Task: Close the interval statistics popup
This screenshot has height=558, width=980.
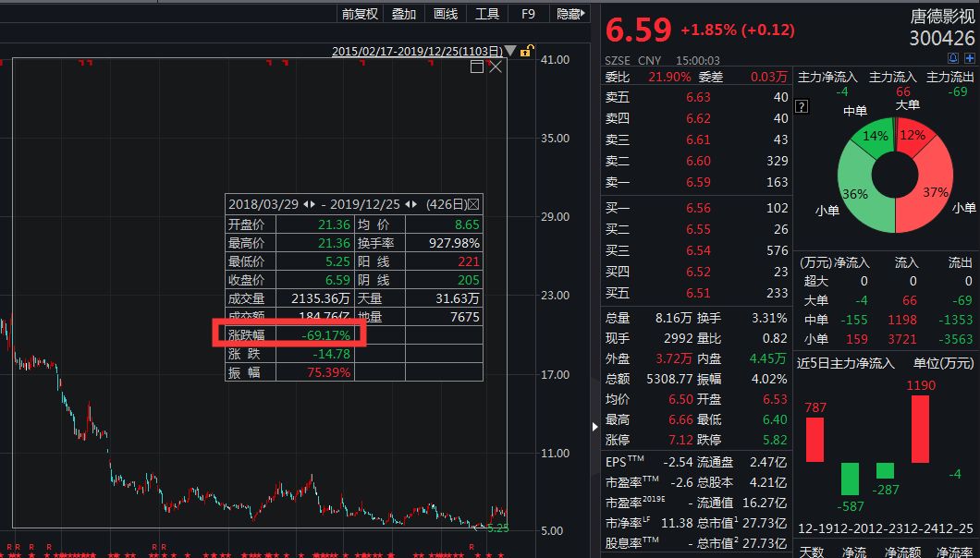Action: 473,204
